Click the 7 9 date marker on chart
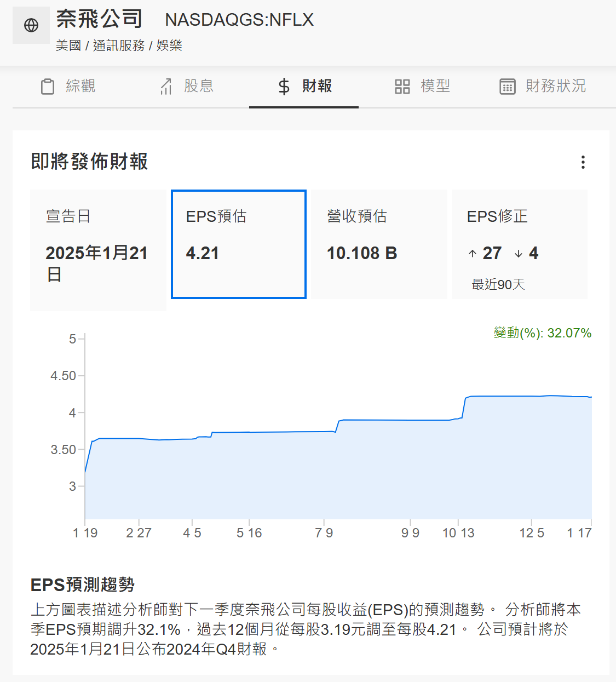Screen dimensions: 616x682 point(324,533)
